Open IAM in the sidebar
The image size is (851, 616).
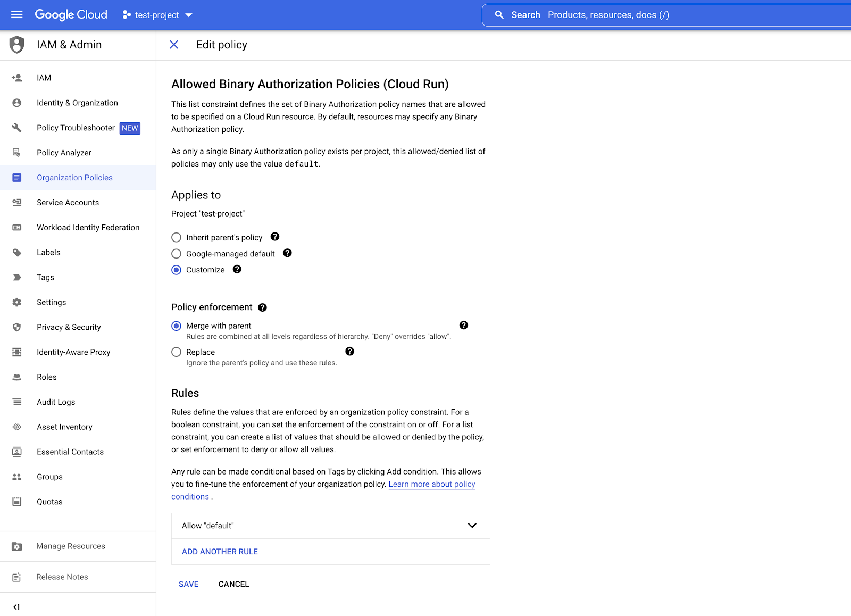click(44, 78)
